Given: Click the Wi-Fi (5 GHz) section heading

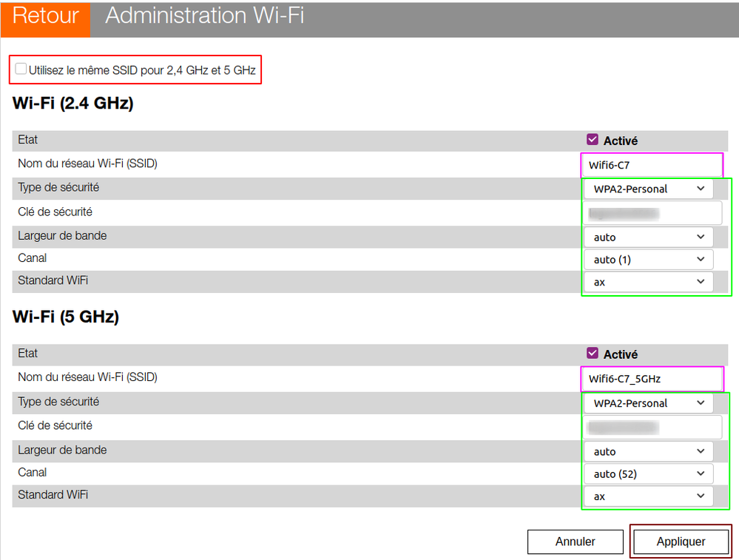Looking at the screenshot, I should pos(66,317).
